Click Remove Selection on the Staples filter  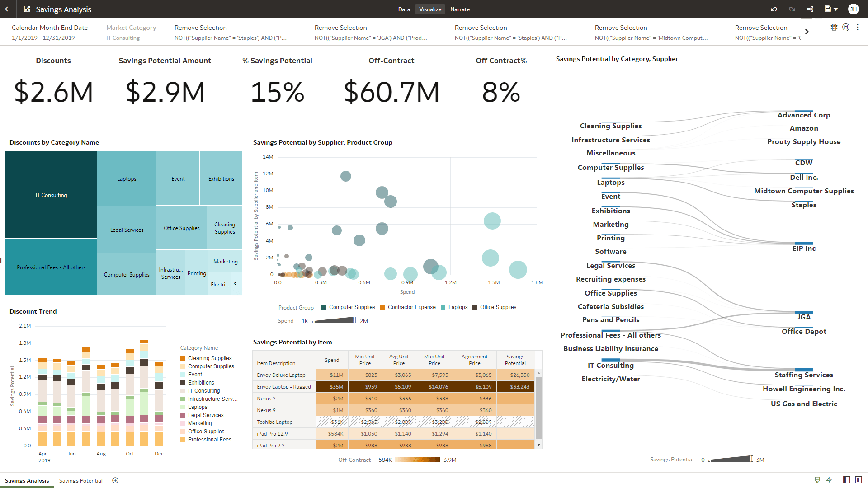coord(200,28)
